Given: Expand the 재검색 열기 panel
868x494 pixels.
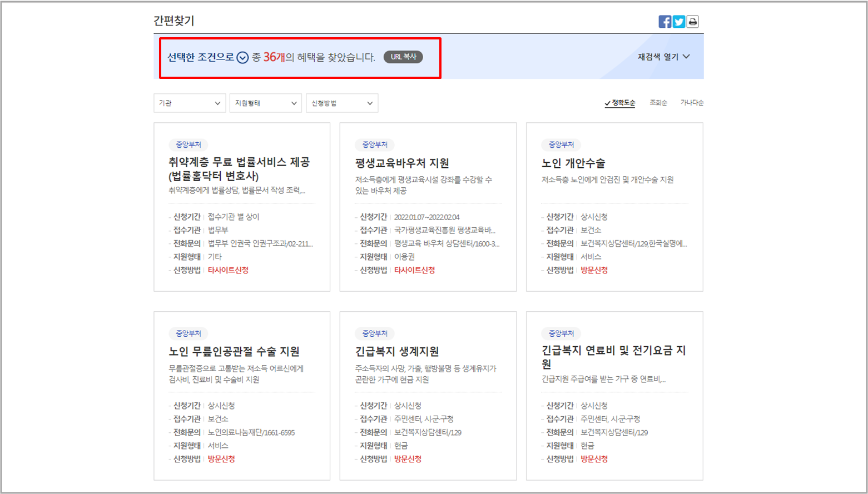Looking at the screenshot, I should 661,57.
